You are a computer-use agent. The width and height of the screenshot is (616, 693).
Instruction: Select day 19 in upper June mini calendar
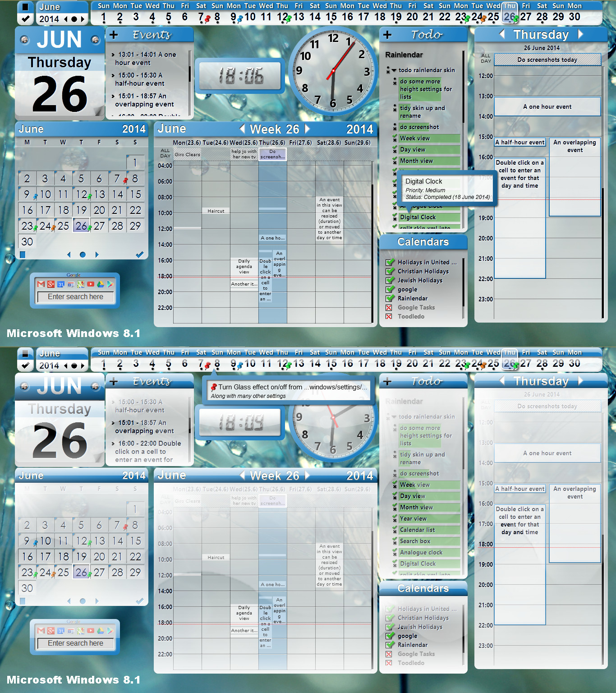(x=81, y=210)
